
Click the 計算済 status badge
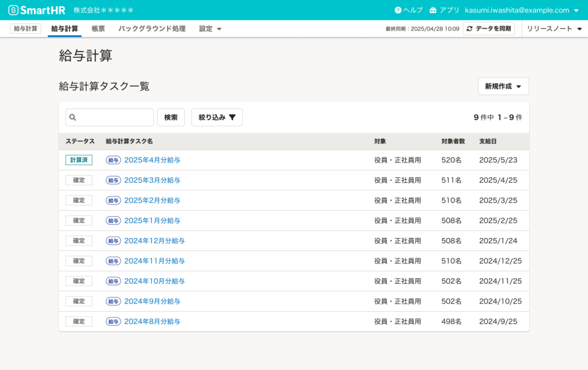pos(79,159)
